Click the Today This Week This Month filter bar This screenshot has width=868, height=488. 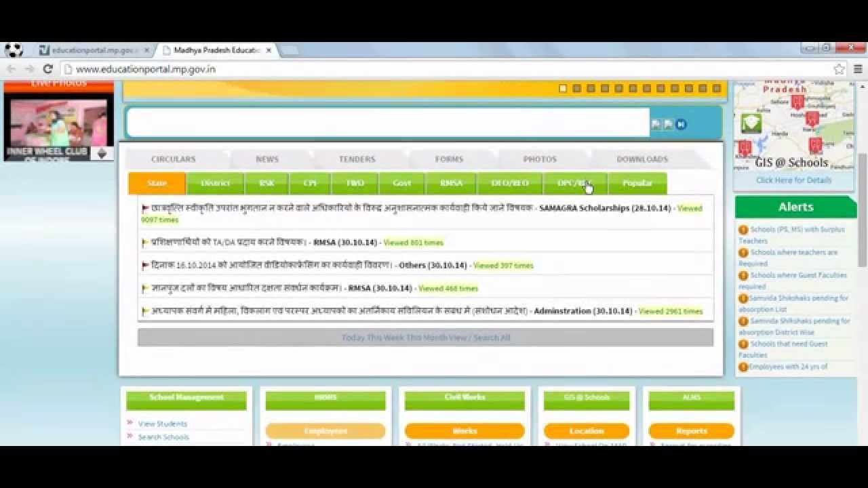[426, 338]
